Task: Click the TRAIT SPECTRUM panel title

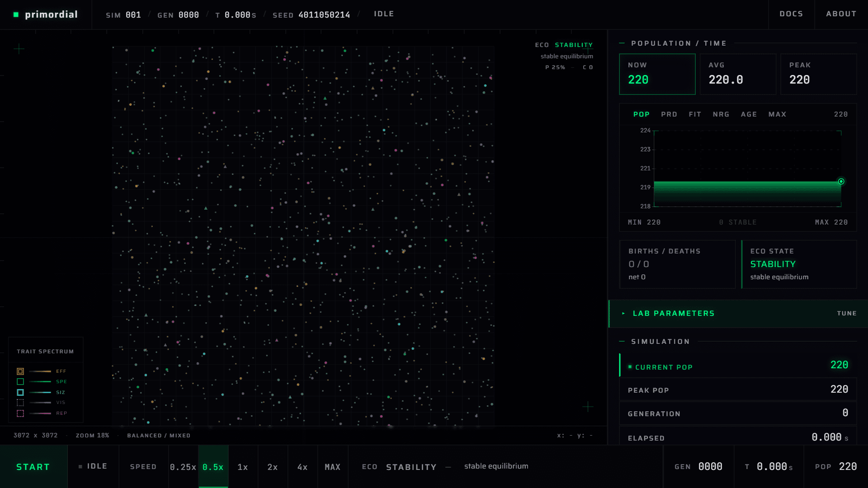Action: tap(45, 352)
